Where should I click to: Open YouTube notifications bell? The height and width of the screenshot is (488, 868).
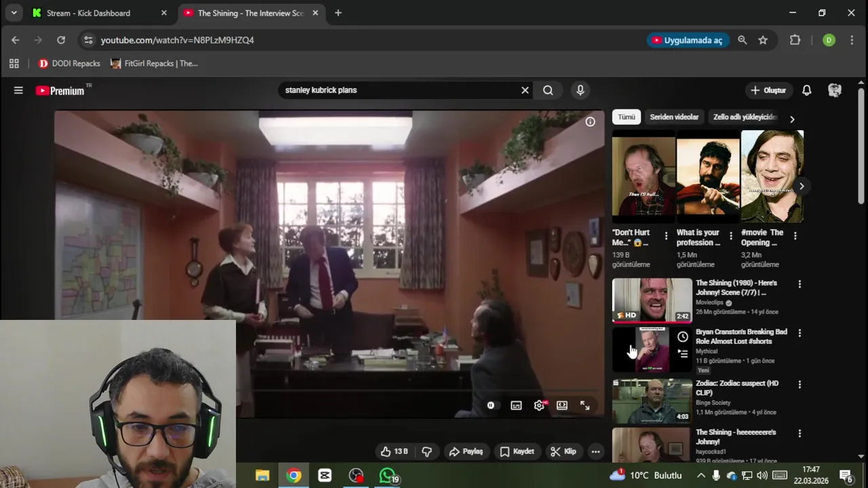807,90
